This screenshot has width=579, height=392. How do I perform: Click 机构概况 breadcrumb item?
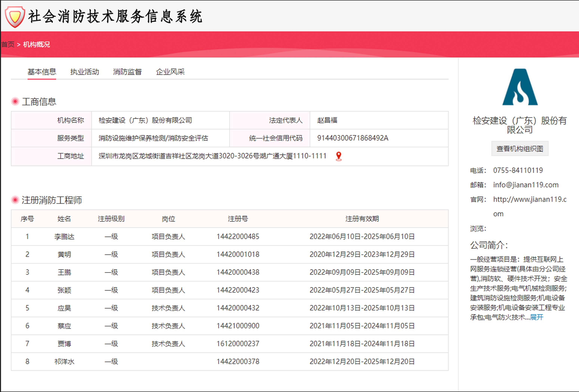click(36, 45)
